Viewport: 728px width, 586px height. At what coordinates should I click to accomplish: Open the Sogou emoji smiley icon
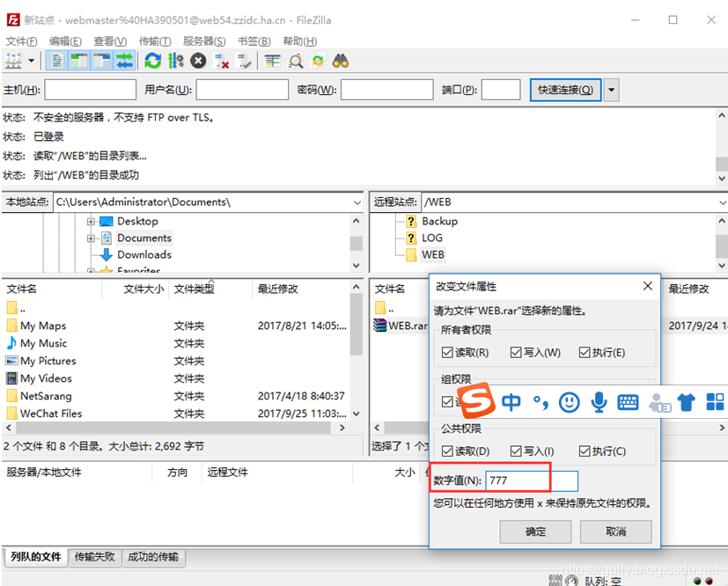tap(570, 402)
